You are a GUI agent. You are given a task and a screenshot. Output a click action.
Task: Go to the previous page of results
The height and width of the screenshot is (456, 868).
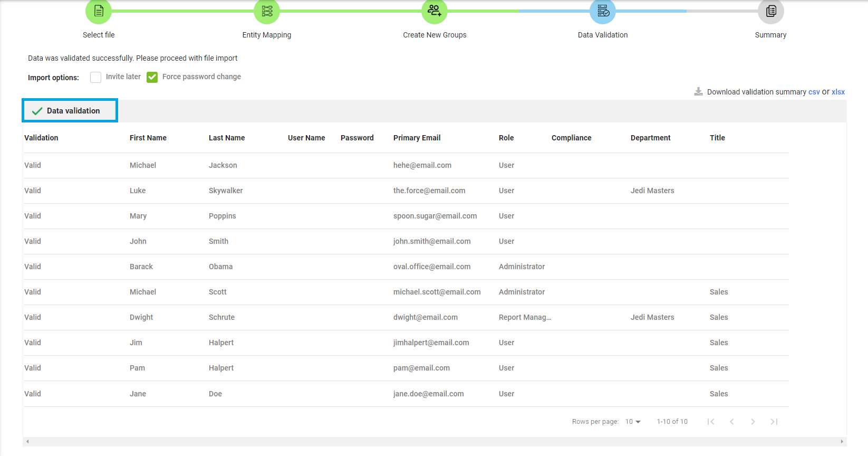point(732,422)
